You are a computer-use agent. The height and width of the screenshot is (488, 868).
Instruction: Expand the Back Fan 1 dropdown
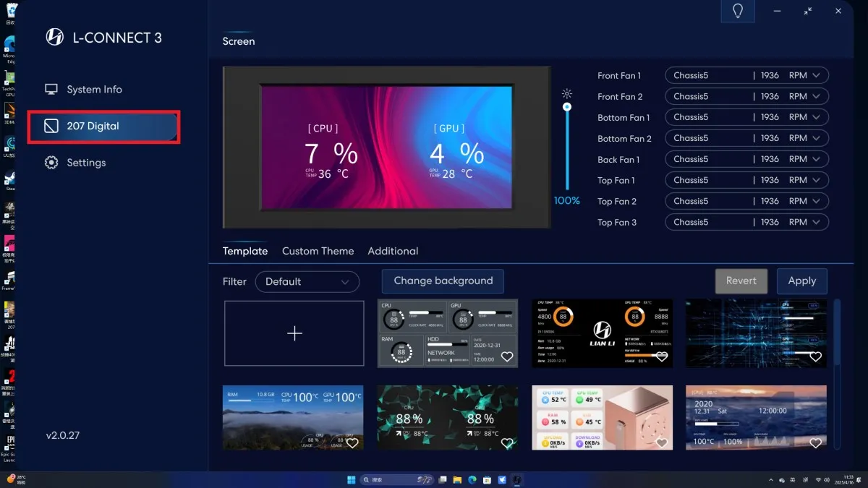click(746, 159)
